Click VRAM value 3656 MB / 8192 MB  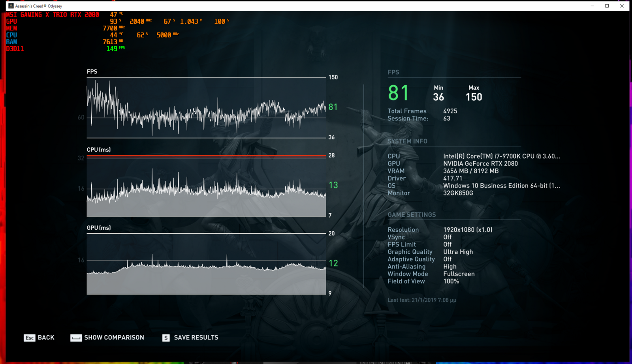tap(471, 171)
